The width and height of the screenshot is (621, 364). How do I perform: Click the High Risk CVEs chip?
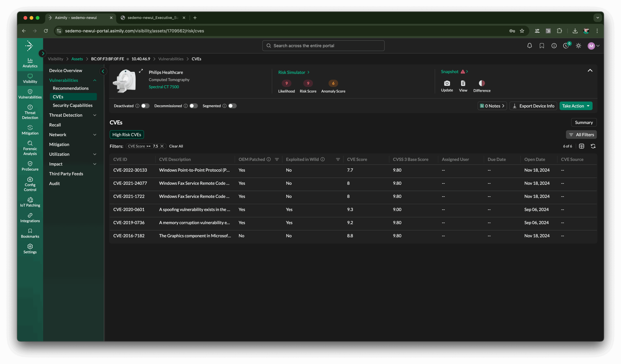pos(127,135)
